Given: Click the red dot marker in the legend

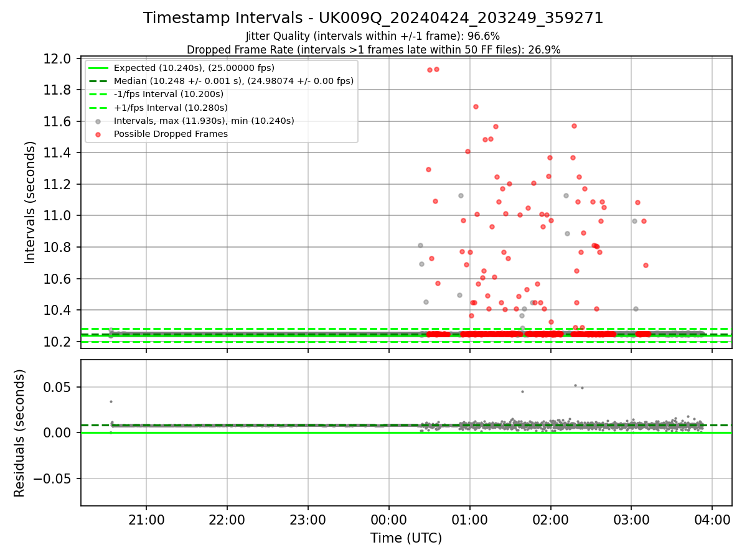Looking at the screenshot, I should [98, 134].
